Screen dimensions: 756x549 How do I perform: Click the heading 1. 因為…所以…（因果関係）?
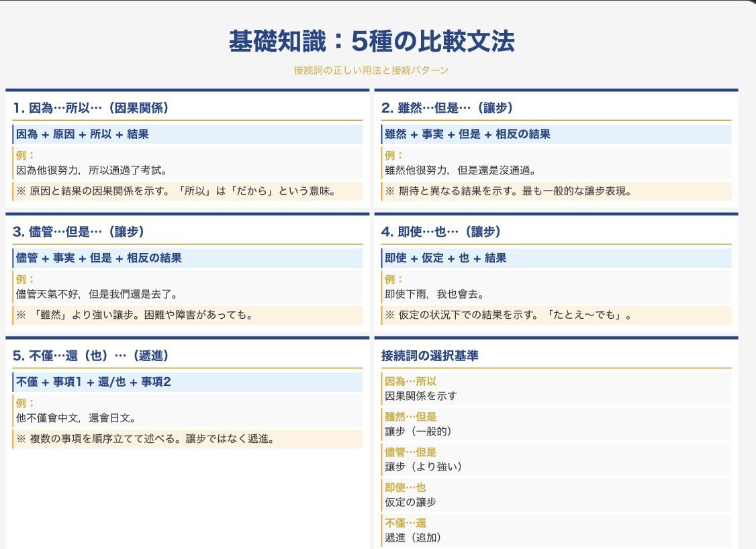click(91, 107)
